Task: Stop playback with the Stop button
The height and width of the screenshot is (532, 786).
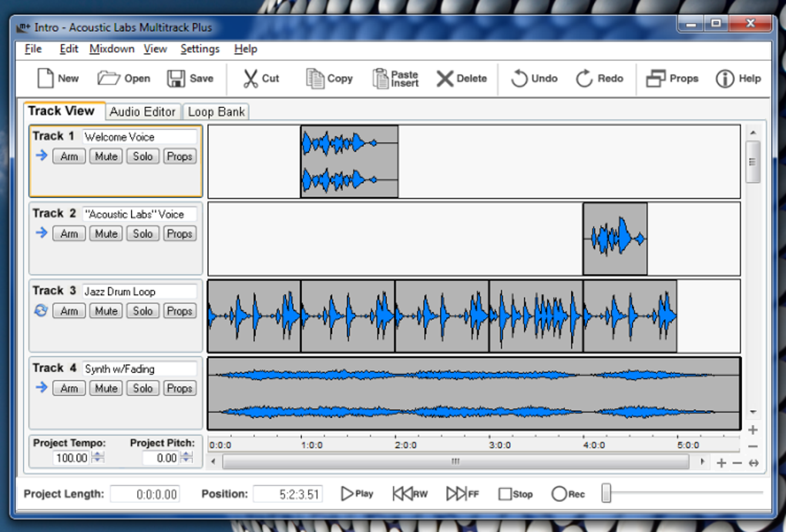Action: pos(516,494)
